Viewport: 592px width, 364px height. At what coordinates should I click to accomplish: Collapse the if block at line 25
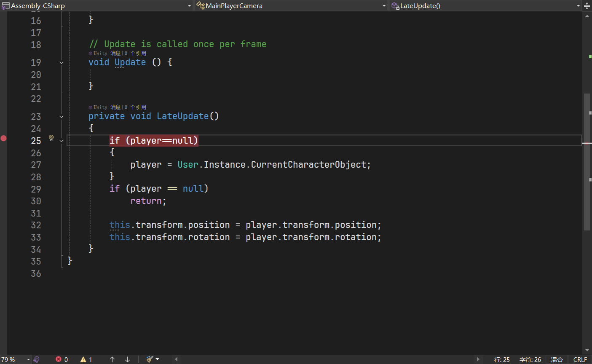[x=62, y=141]
